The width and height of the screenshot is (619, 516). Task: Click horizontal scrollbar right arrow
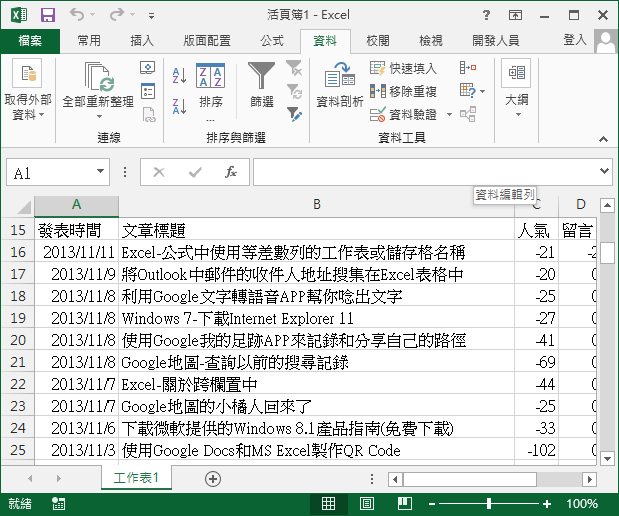pos(589,479)
